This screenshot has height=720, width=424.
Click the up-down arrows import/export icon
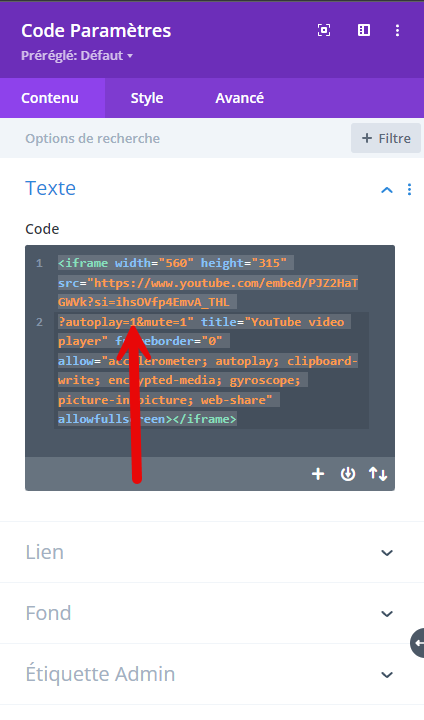(x=378, y=474)
